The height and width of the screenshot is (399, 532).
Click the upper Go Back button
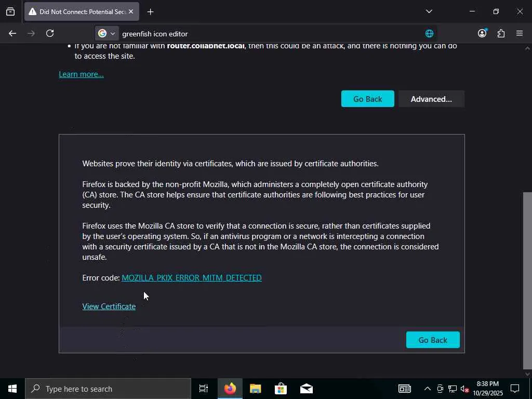(x=367, y=99)
